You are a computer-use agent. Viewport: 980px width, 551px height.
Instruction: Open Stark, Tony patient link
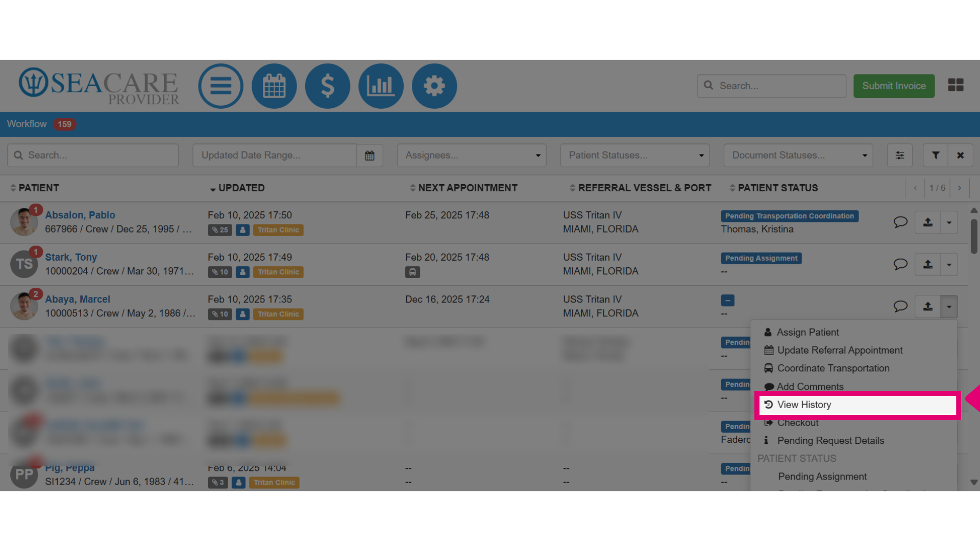coord(71,258)
